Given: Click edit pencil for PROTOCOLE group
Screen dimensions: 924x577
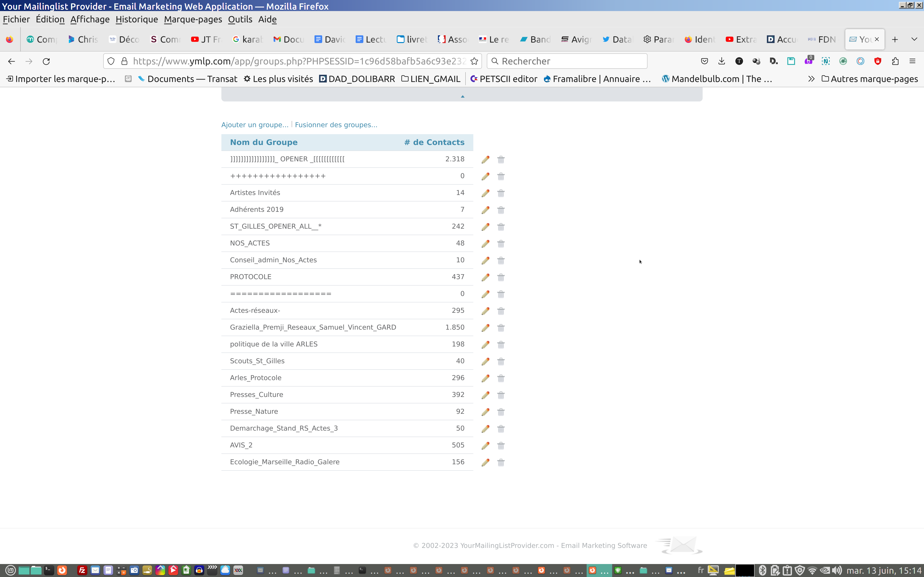Looking at the screenshot, I should [485, 277].
